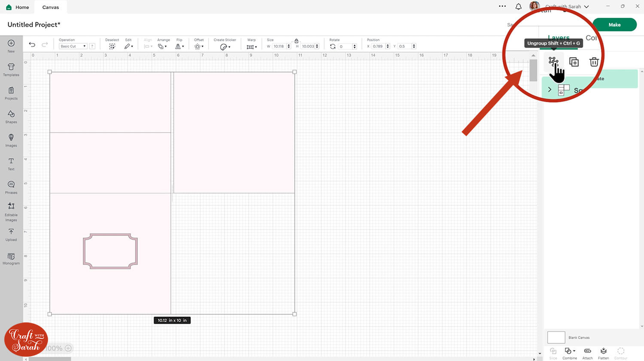Click the Attach tool
This screenshot has width=644, height=361.
click(587, 353)
